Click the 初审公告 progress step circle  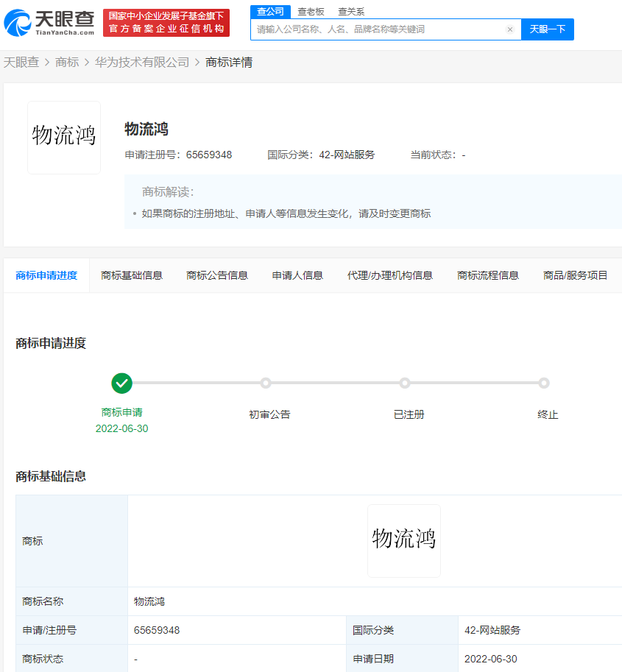[x=266, y=383]
